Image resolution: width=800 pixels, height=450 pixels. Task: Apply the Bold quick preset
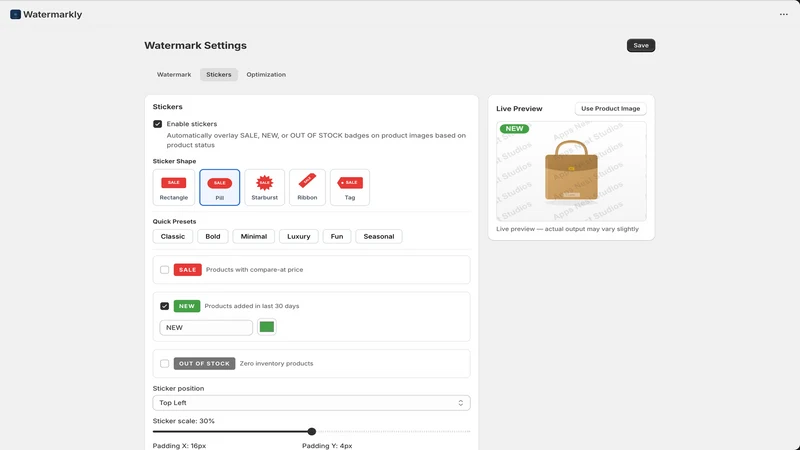pos(213,236)
